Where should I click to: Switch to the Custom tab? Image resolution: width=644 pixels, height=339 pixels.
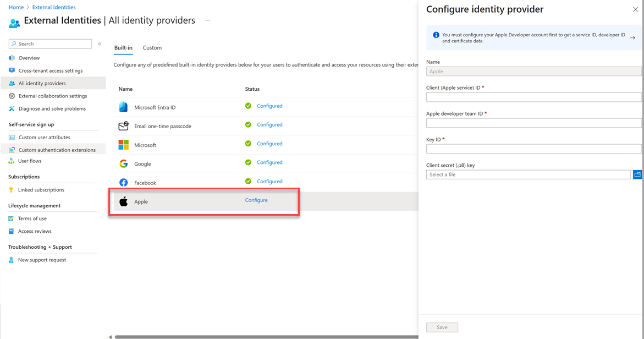(x=152, y=48)
